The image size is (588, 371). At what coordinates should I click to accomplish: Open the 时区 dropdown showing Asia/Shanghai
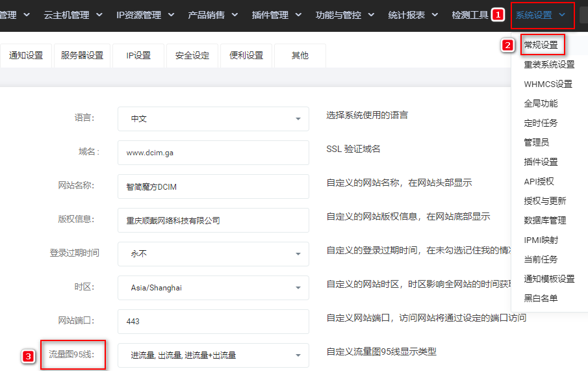point(213,288)
